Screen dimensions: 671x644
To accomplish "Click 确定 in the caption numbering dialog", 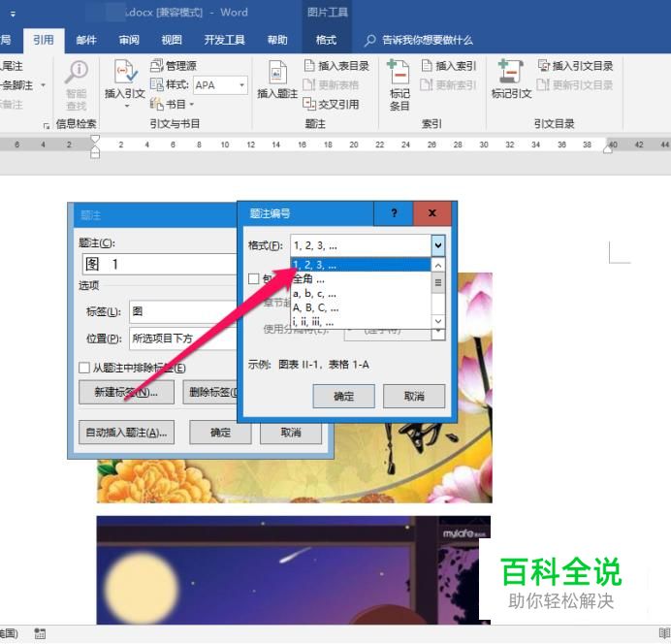I will coord(343,397).
